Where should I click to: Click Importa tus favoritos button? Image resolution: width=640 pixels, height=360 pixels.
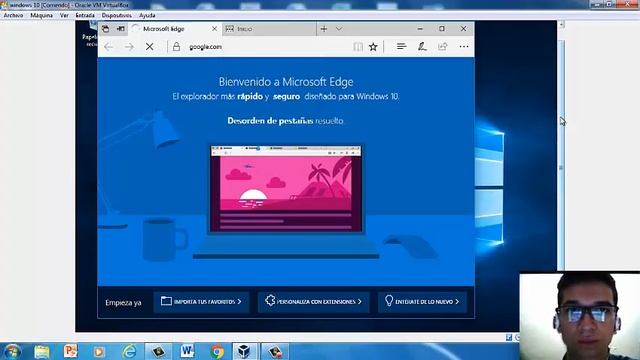201,302
